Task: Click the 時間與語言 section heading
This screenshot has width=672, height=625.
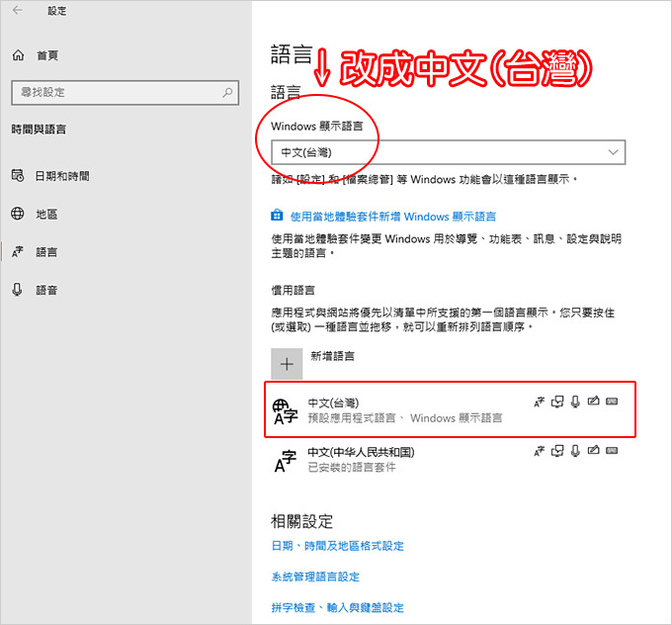Action: 39,130
